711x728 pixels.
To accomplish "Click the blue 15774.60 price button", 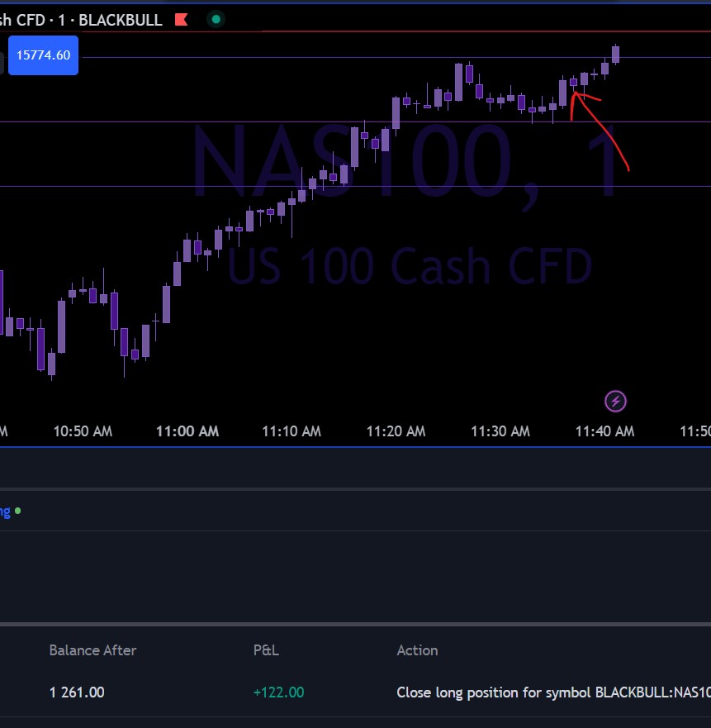I will click(x=43, y=55).
